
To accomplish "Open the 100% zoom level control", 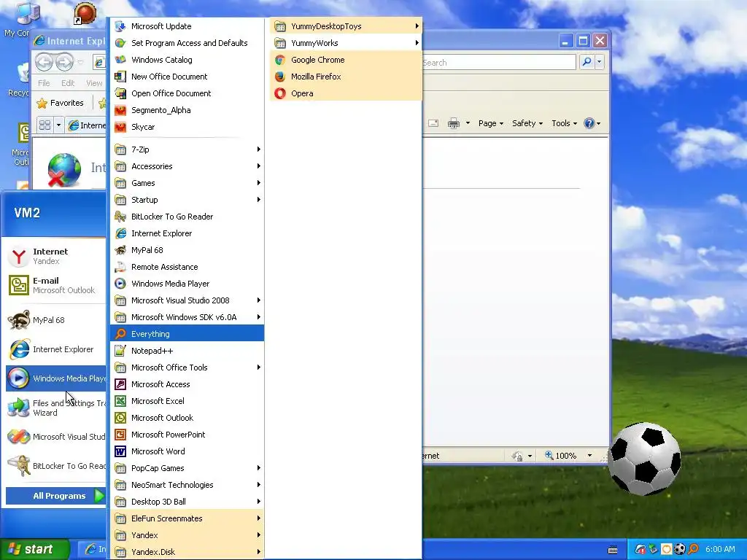I will (x=569, y=456).
